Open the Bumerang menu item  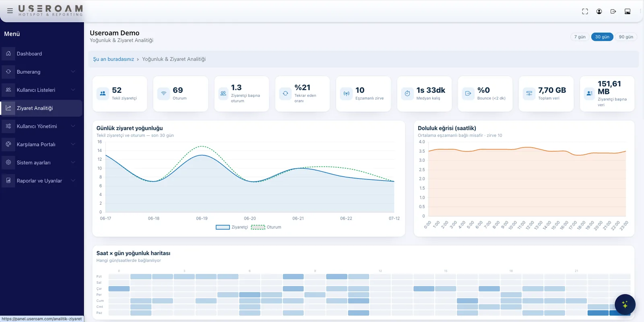click(41, 72)
